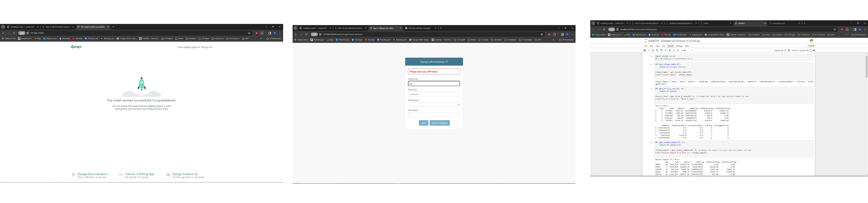Screen dimensions: 868x203
Task: Click the people icon beside Django Community
Action: (x=168, y=175)
